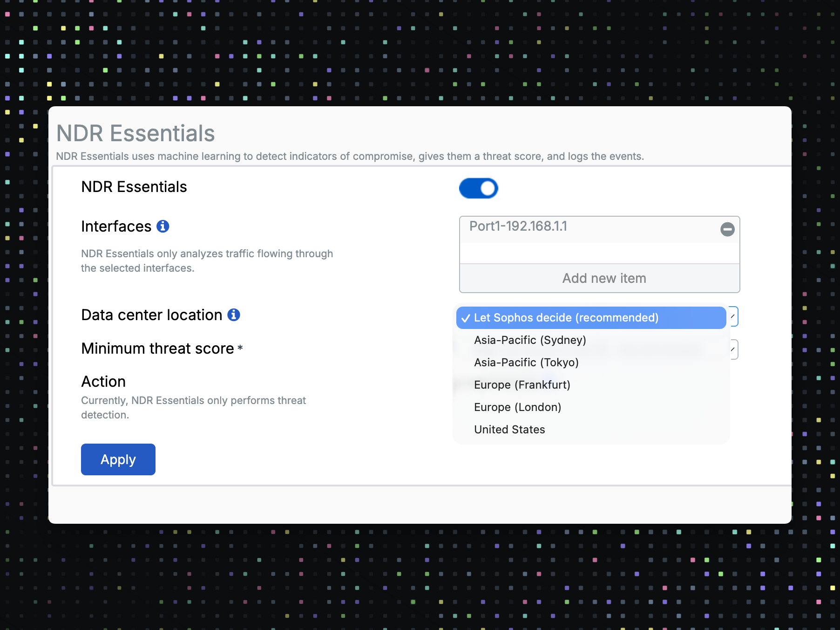Screen dimensions: 840x630
Task: Click the Data center location label text
Action: [151, 315]
